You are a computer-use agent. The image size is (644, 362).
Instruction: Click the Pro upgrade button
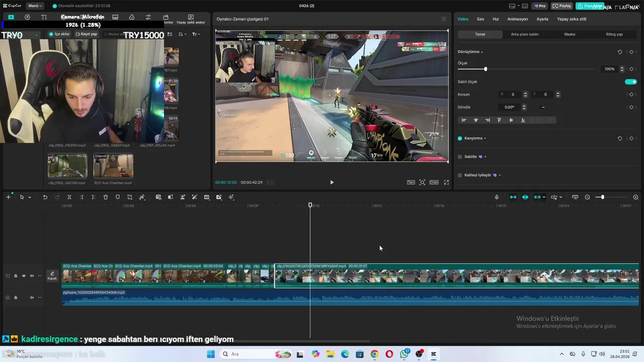(x=540, y=6)
